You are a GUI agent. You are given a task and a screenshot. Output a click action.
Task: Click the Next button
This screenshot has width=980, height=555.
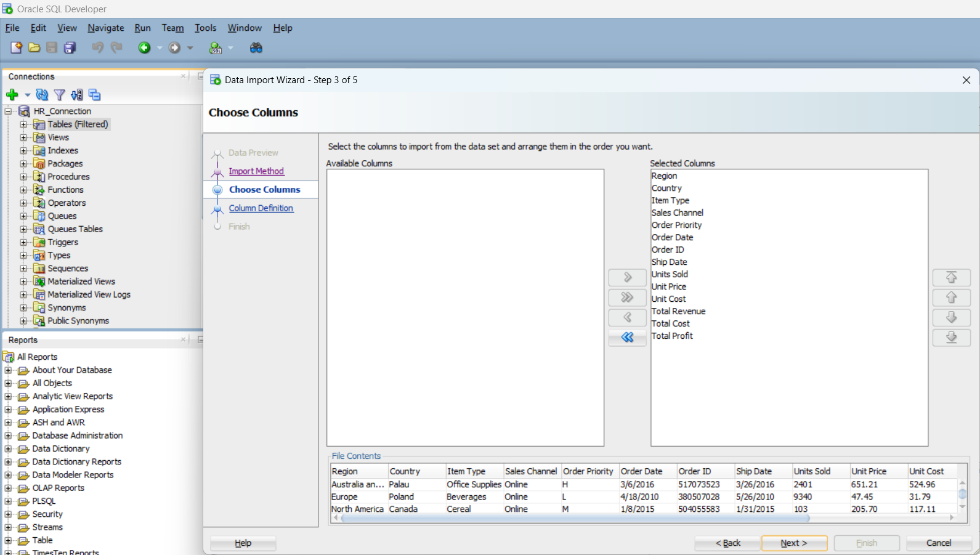point(794,543)
